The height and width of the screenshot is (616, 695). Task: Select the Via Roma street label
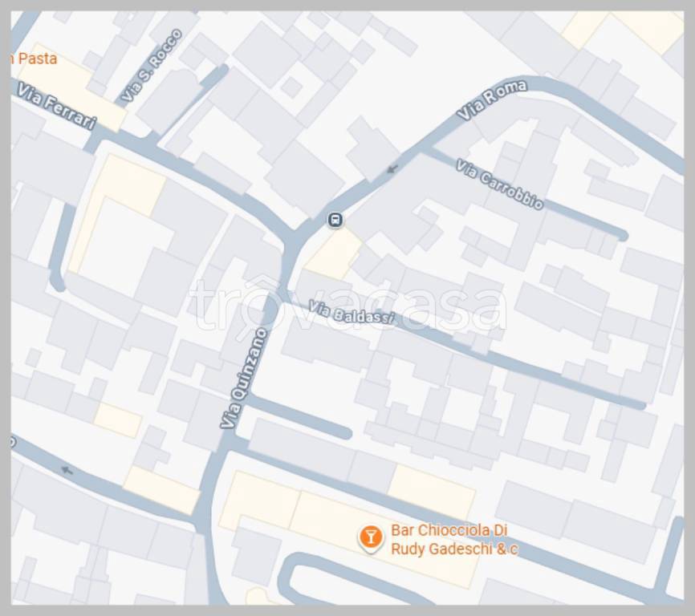pos(492,99)
